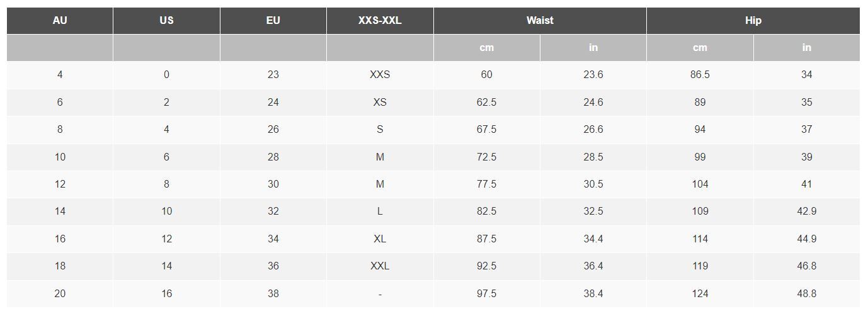Click the XXS-XXL column header
Screen dimensions: 868x316
[x=380, y=21]
